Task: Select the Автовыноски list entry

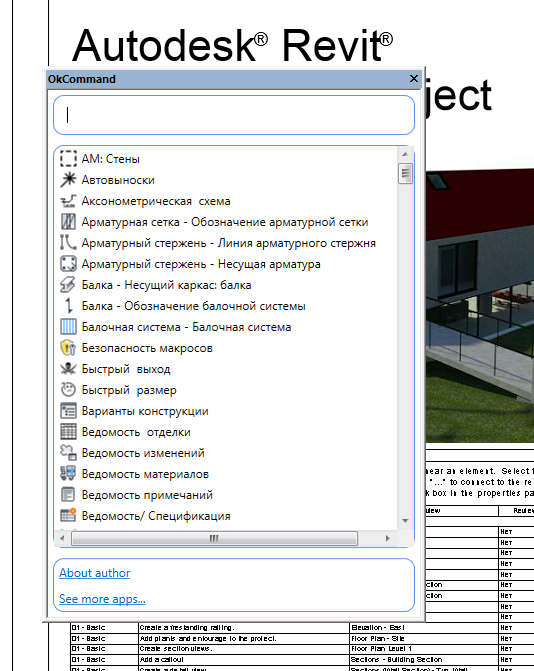Action: pos(118,180)
